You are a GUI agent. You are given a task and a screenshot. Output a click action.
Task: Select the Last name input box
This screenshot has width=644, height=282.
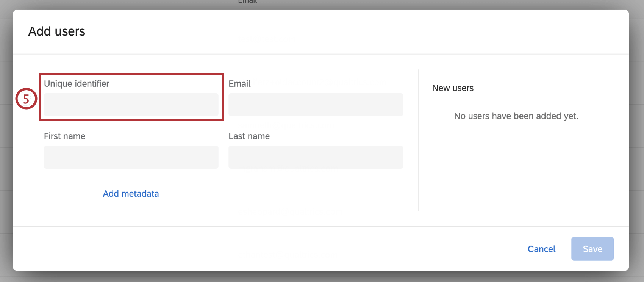point(316,157)
